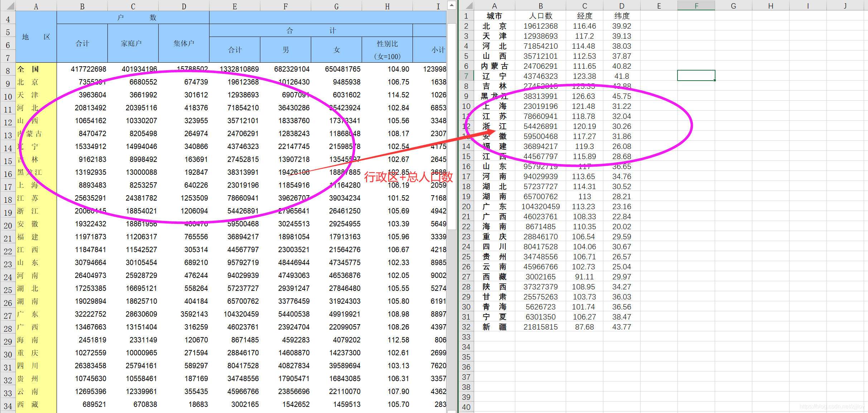Select row 20 header in right sheet
868x413 pixels.
coord(466,206)
